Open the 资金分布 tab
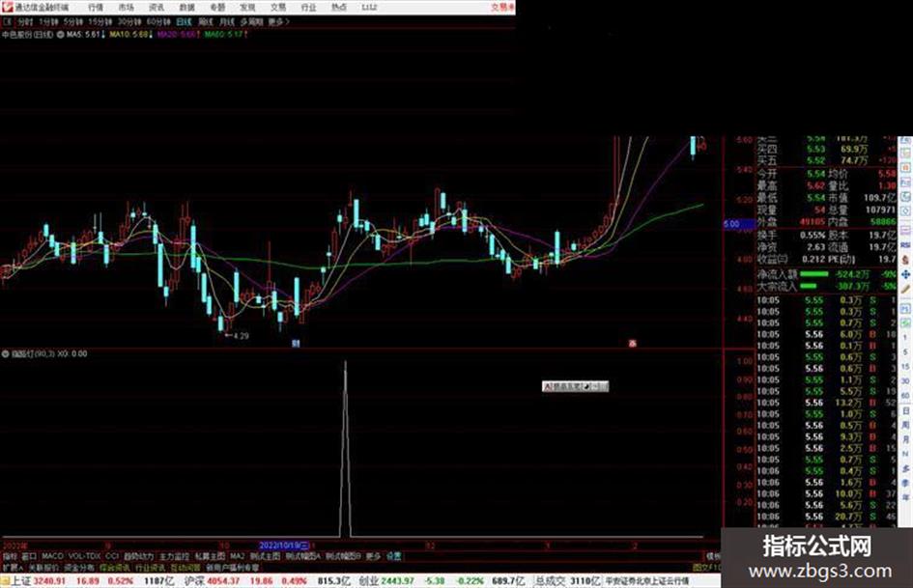 79,568
